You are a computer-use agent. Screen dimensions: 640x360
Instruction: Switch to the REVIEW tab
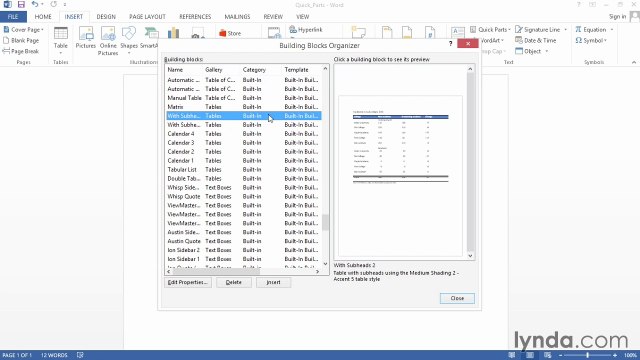(x=273, y=17)
